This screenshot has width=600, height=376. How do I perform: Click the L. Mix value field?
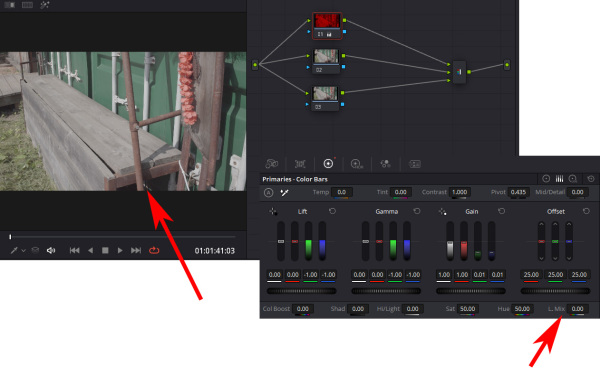tap(577, 309)
